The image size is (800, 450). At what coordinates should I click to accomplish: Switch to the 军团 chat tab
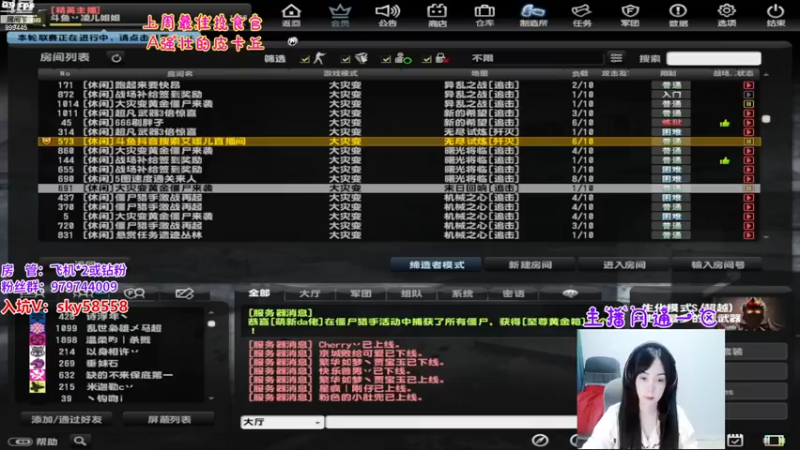click(361, 293)
